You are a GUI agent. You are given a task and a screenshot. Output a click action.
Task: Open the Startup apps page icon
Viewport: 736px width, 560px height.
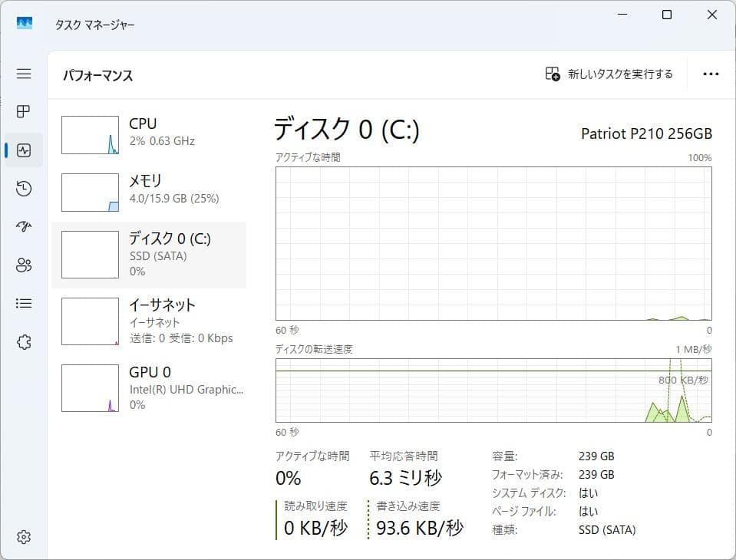pyautogui.click(x=23, y=226)
